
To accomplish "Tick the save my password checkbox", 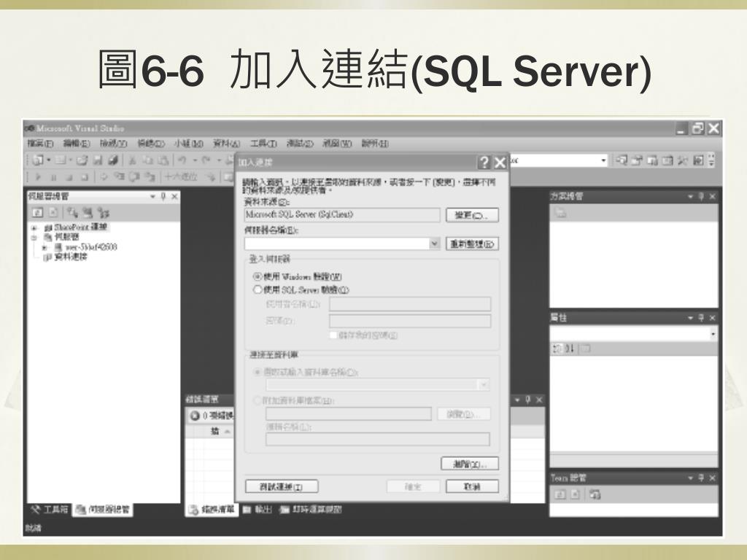I will click(333, 335).
